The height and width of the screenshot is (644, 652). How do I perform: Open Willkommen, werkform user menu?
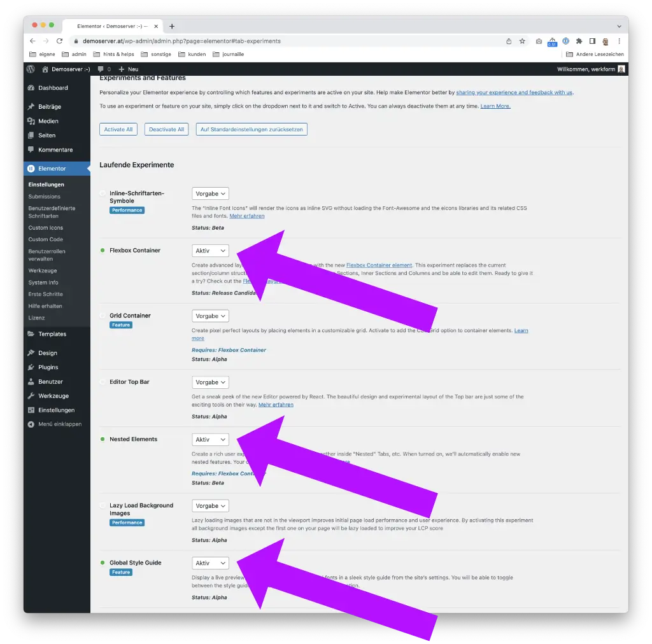(590, 69)
